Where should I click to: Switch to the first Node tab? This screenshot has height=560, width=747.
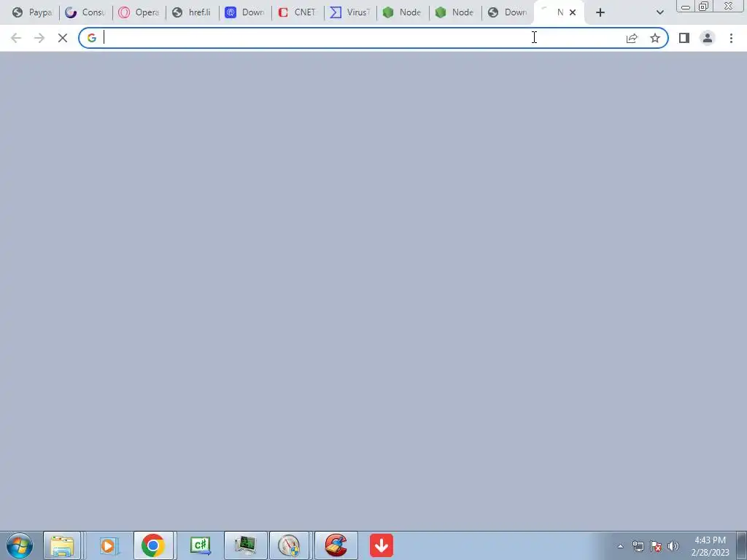pyautogui.click(x=403, y=12)
